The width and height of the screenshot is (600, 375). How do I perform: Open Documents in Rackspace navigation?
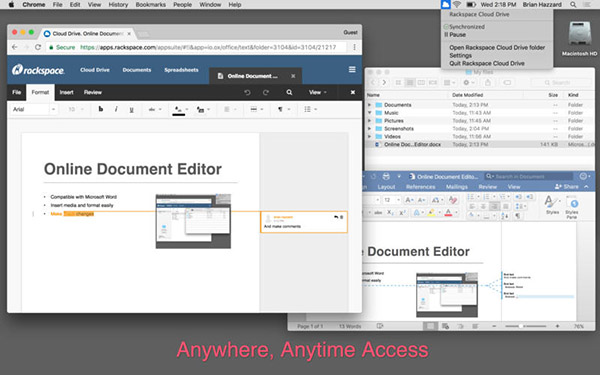pos(137,70)
